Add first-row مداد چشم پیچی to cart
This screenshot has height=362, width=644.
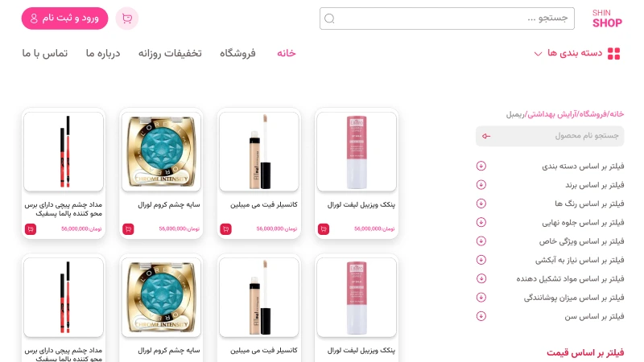point(31,229)
